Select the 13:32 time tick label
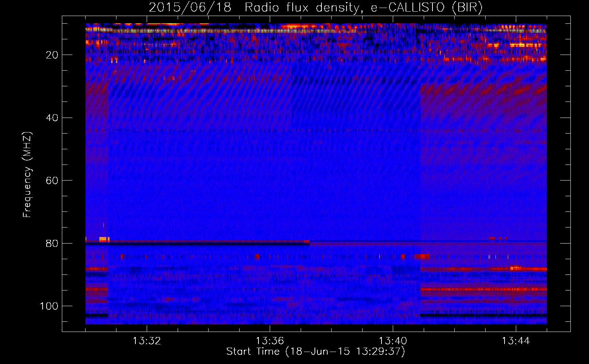The height and width of the screenshot is (364, 589). pyautogui.click(x=147, y=341)
